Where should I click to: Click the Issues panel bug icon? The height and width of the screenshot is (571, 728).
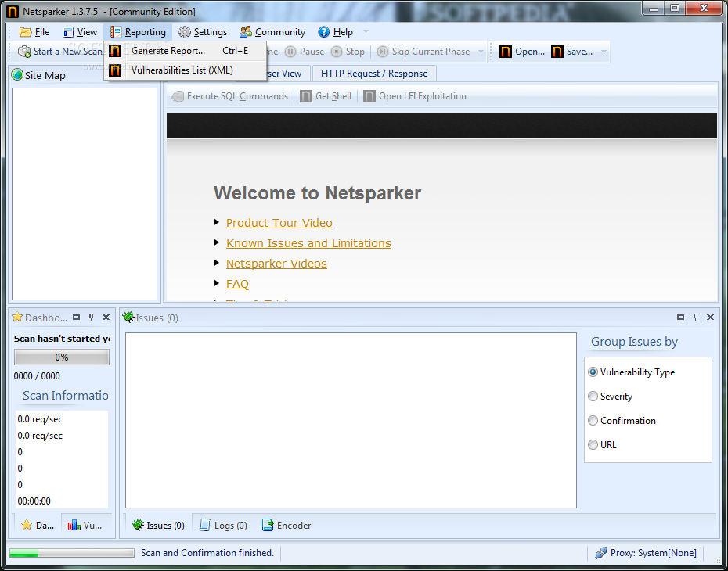pyautogui.click(x=128, y=317)
